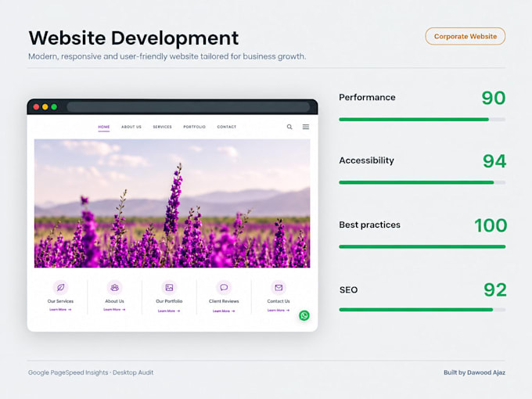Open the hamburger menu icon

pos(306,127)
